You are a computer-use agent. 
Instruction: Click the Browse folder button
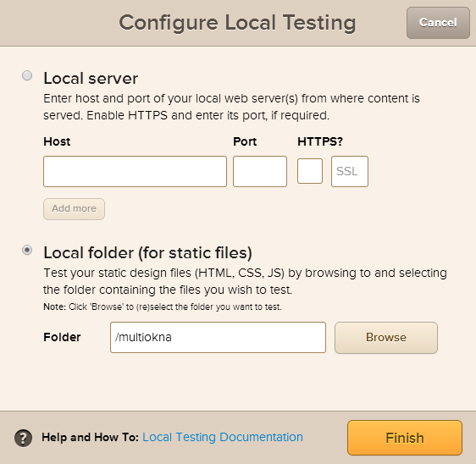point(386,338)
